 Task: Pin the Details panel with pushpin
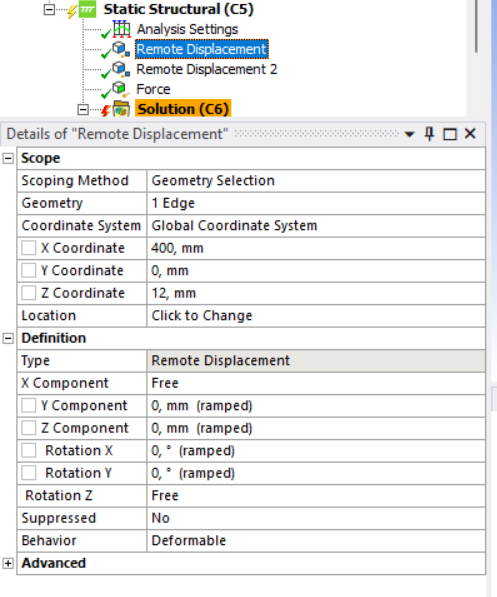(429, 134)
